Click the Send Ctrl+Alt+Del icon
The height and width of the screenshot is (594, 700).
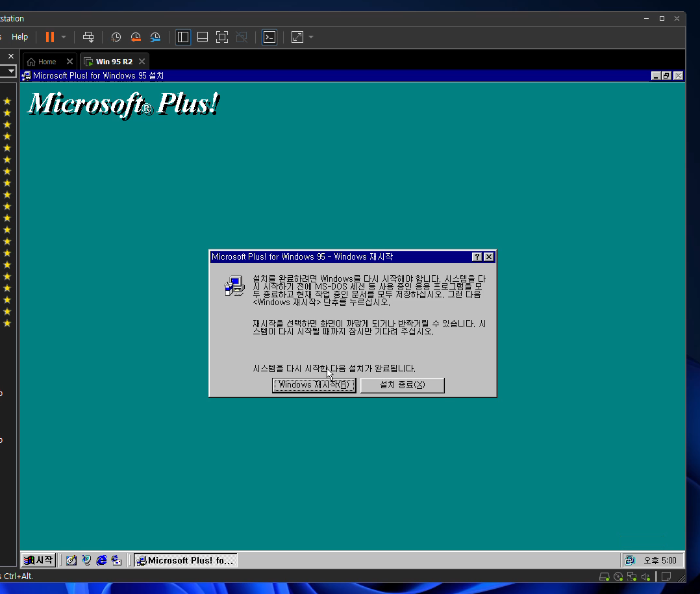(88, 37)
